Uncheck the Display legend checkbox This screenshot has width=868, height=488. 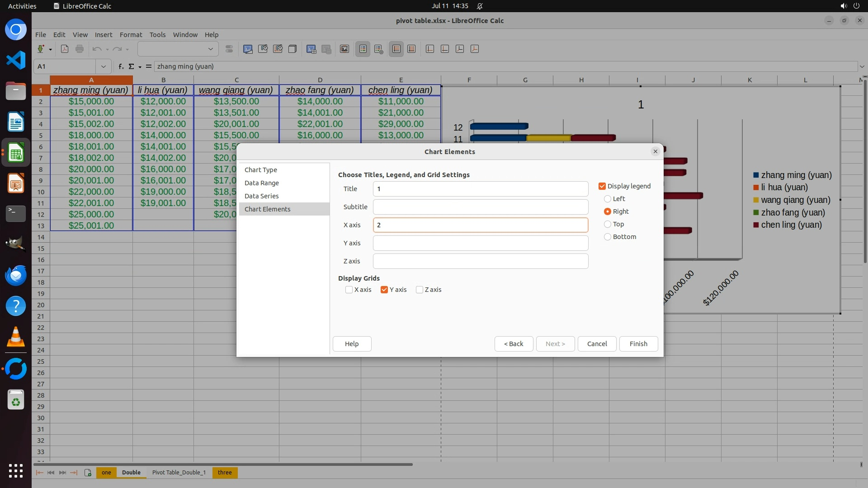pos(602,186)
